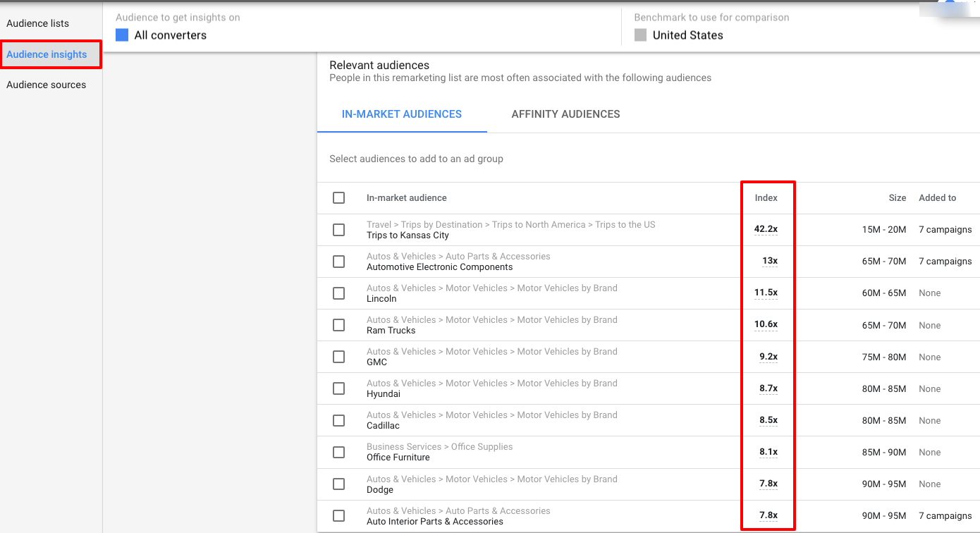Click the Cadillac audience name
Viewport: 980px width, 533px height.
tap(383, 426)
